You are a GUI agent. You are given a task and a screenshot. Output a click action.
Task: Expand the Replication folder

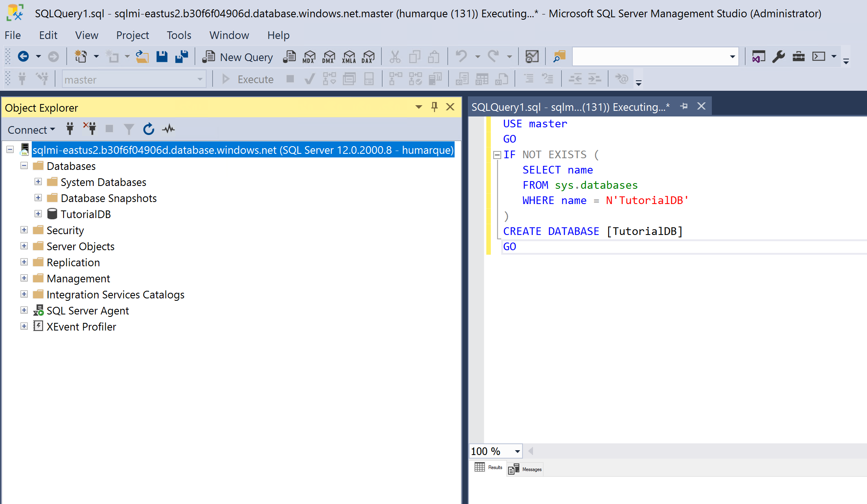pos(24,262)
